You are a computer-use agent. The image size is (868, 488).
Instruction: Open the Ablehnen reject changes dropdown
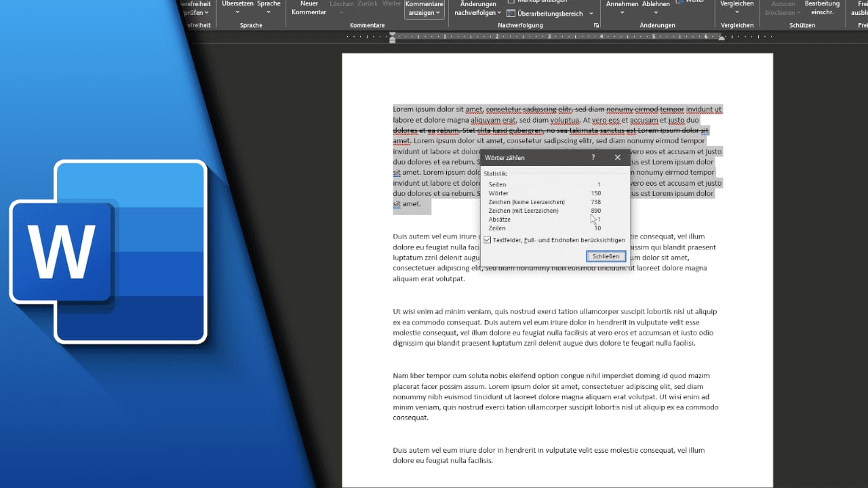pos(656,8)
